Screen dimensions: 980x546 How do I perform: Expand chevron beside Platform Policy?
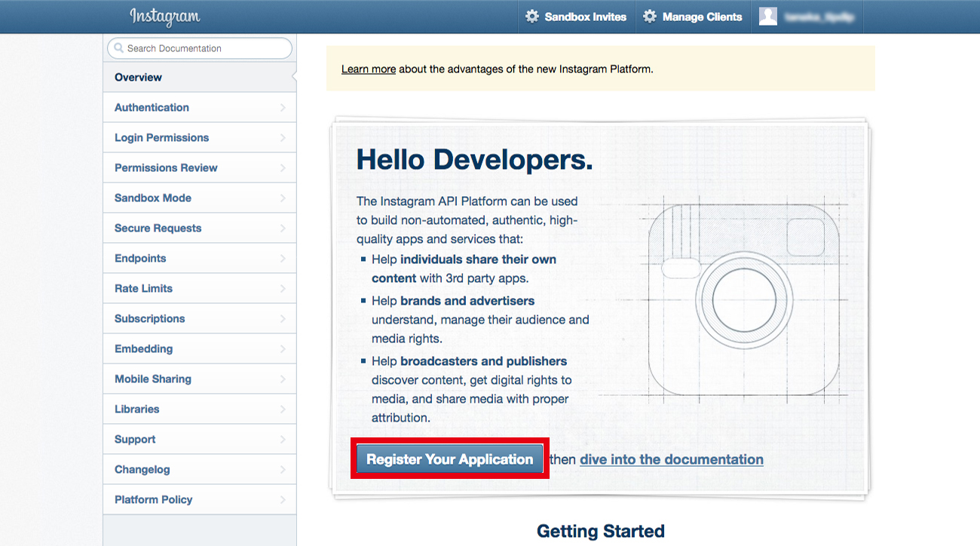coord(283,499)
